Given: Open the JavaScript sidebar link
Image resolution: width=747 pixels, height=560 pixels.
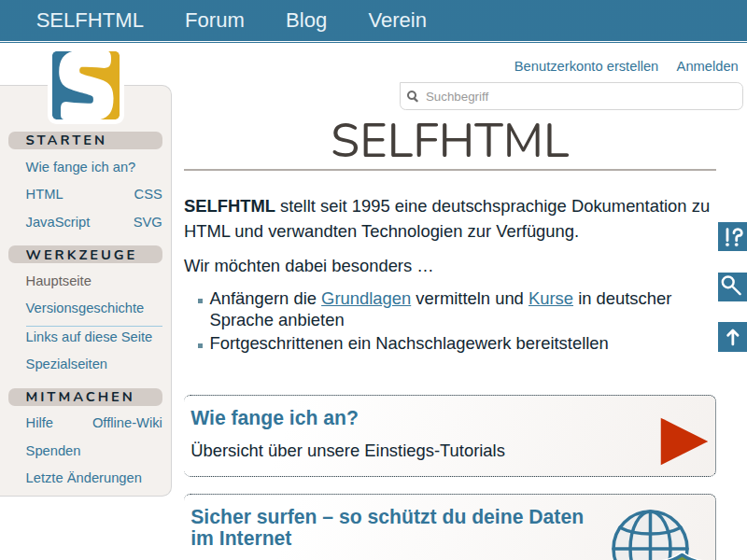Looking at the screenshot, I should [58, 222].
